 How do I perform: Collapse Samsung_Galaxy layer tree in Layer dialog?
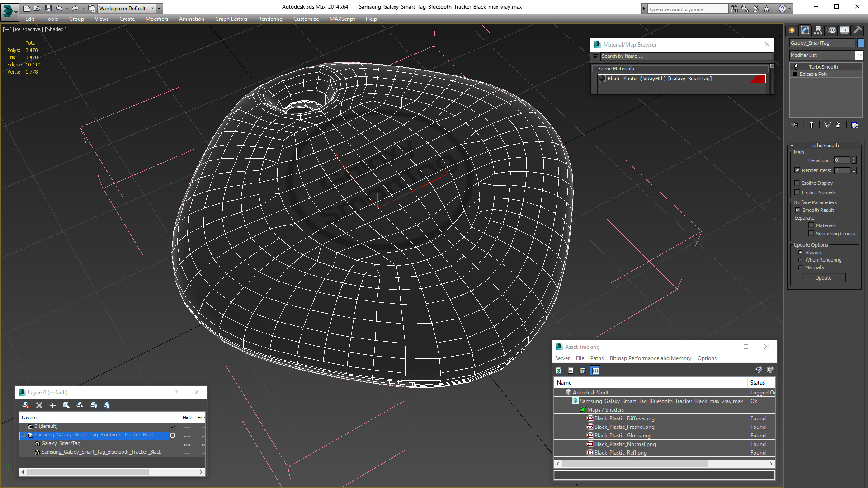(23, 435)
